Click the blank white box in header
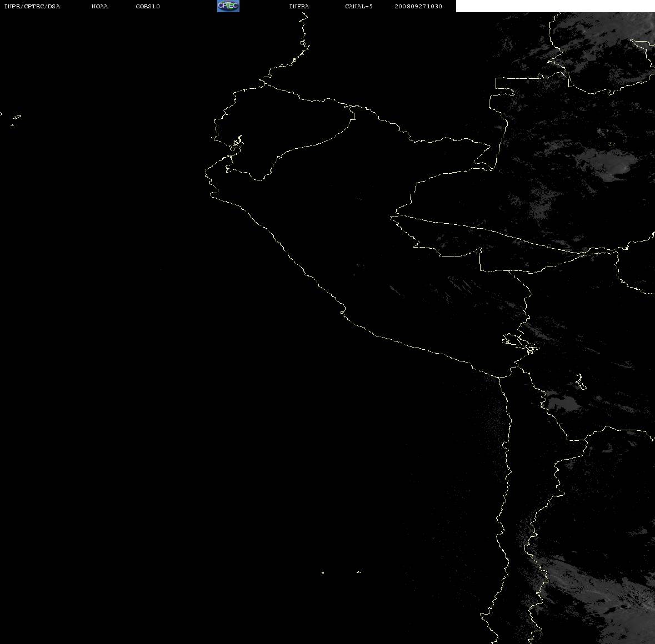Screen dimensions: 655x644 (x=555, y=6)
